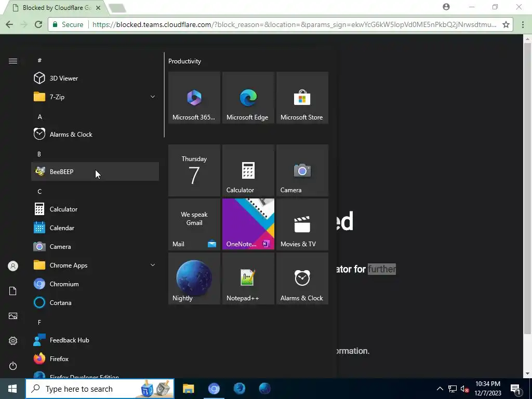Launch Chromium from the app list
Screen dimensions: 532x399
click(x=95, y=284)
